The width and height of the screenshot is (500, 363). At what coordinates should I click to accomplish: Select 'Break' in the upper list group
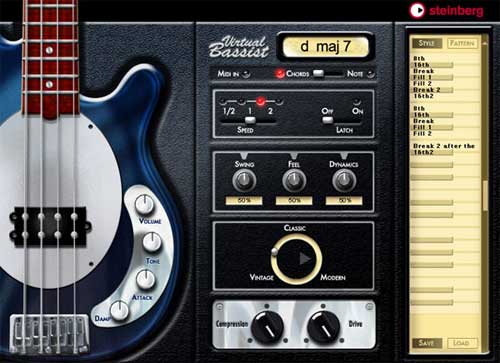click(x=424, y=71)
